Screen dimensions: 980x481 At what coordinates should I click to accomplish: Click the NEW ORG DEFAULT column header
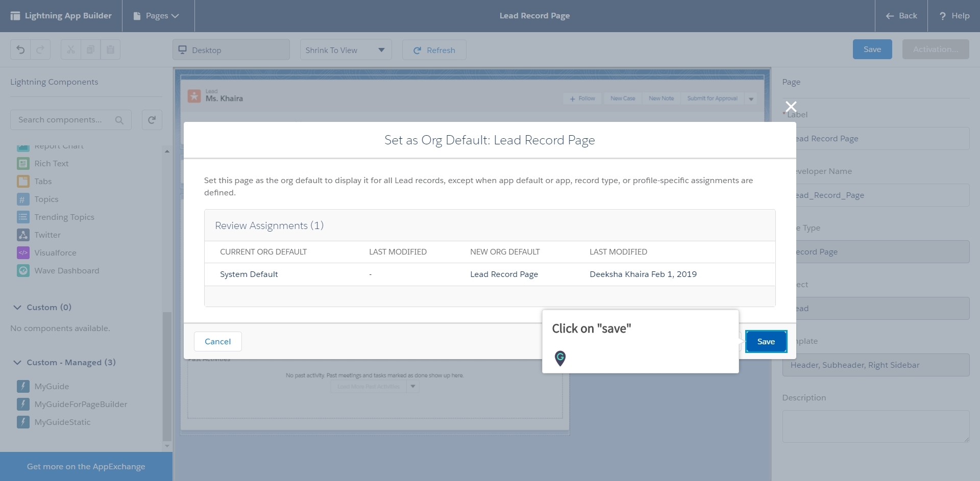[505, 251]
